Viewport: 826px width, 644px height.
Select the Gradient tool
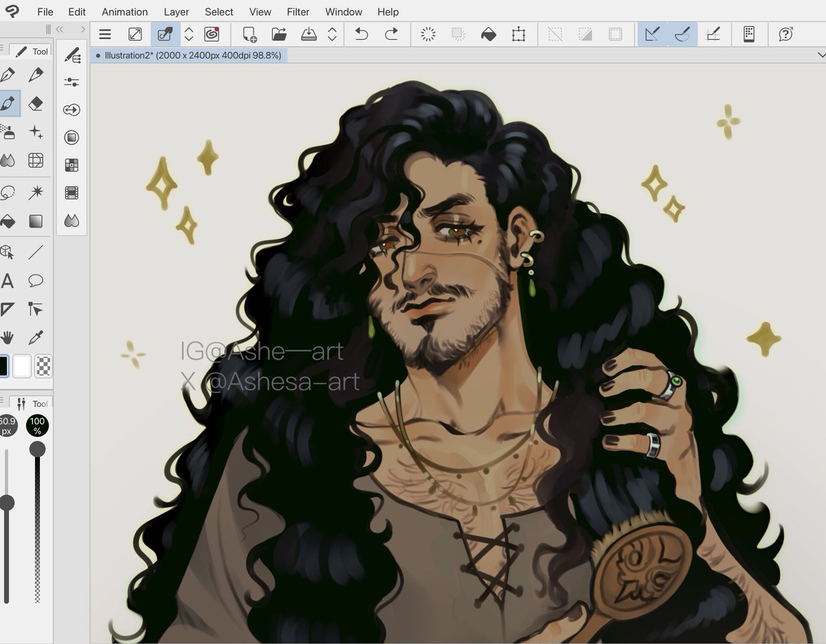(36, 222)
